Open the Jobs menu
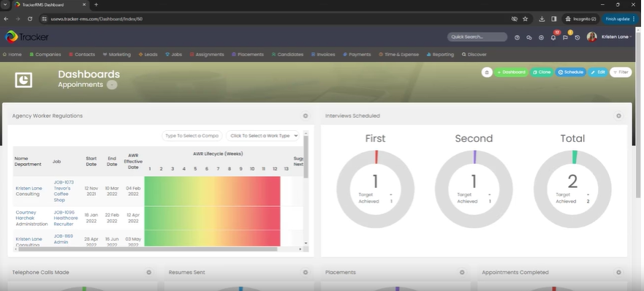Image resolution: width=644 pixels, height=291 pixels. [174, 54]
